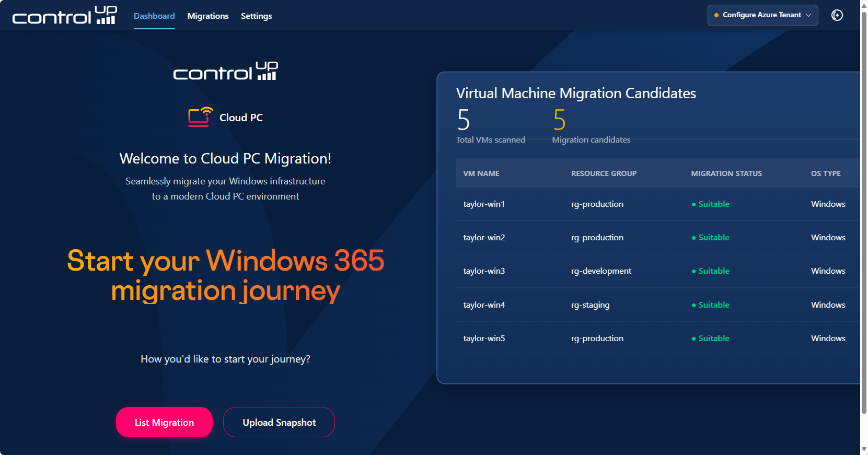The width and height of the screenshot is (868, 455).
Task: Click rg-staging resource group for taylor-win4
Action: (590, 305)
